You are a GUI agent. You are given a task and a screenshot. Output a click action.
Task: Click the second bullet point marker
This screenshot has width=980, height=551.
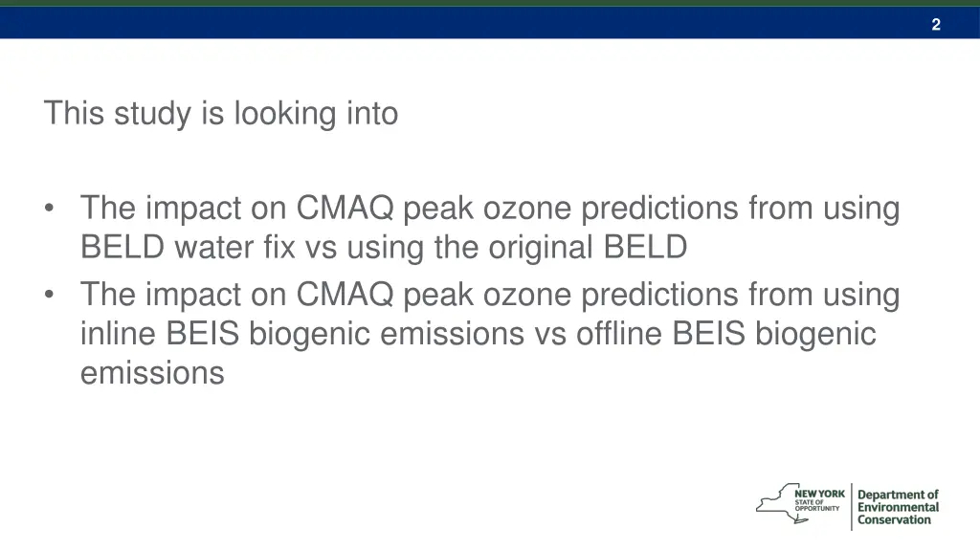pos(50,295)
